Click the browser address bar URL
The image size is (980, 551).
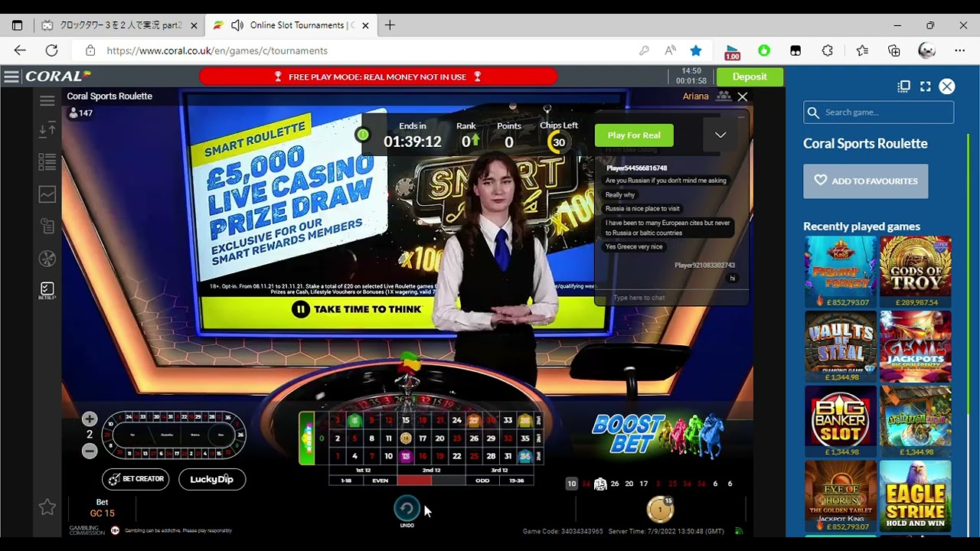[217, 51]
